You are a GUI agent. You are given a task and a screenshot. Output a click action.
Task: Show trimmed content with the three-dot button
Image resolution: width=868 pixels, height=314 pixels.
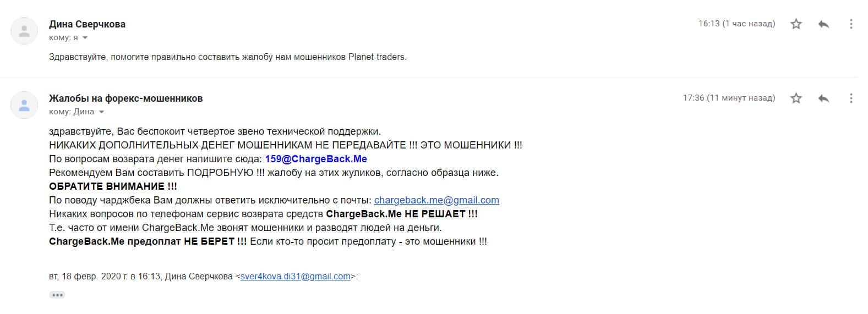pos(57,295)
